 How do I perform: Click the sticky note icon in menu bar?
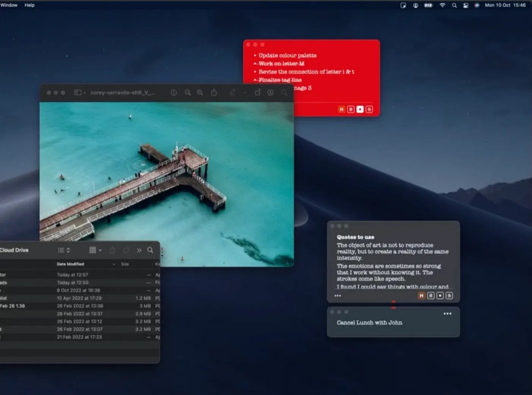(403, 5)
